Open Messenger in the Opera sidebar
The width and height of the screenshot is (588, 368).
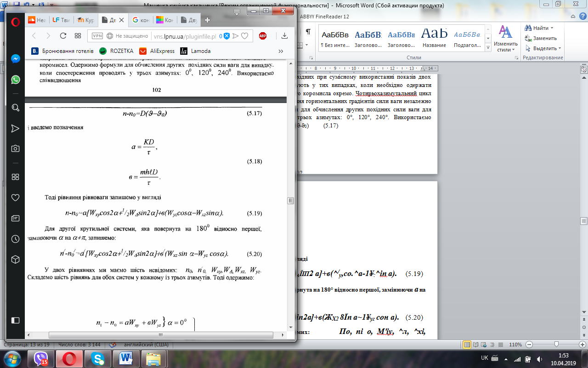pos(15,59)
